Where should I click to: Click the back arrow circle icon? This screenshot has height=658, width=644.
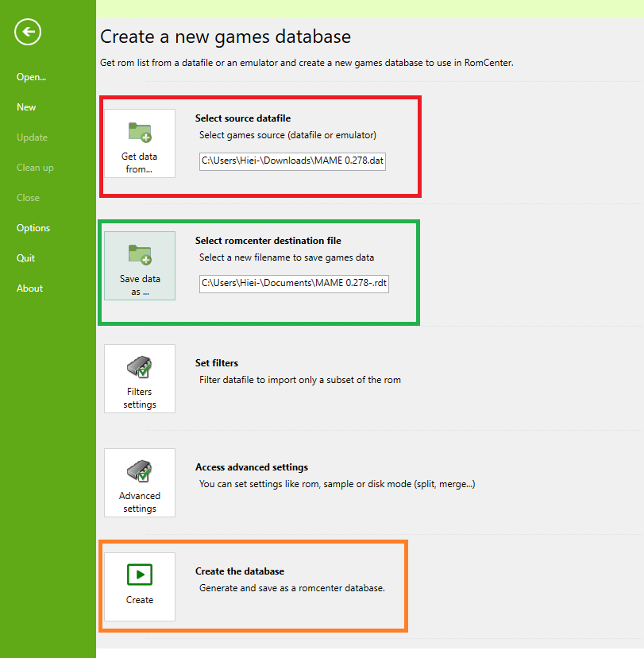click(28, 32)
